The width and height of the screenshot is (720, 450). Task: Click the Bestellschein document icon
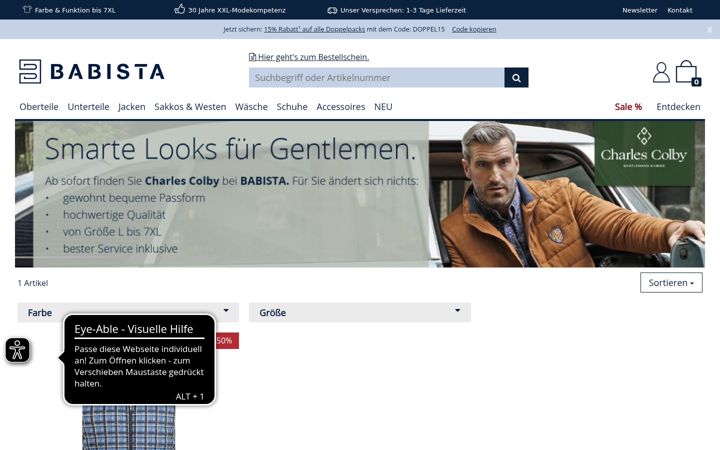[x=252, y=57]
